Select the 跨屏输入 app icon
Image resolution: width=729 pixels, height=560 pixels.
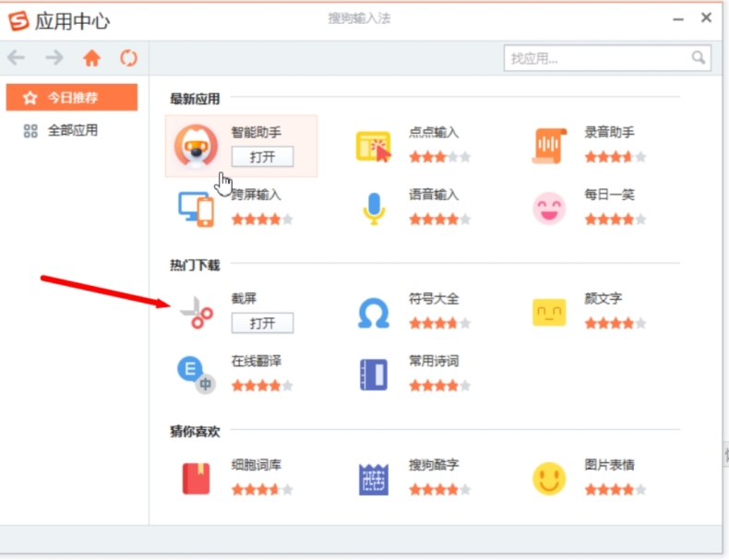(x=196, y=209)
